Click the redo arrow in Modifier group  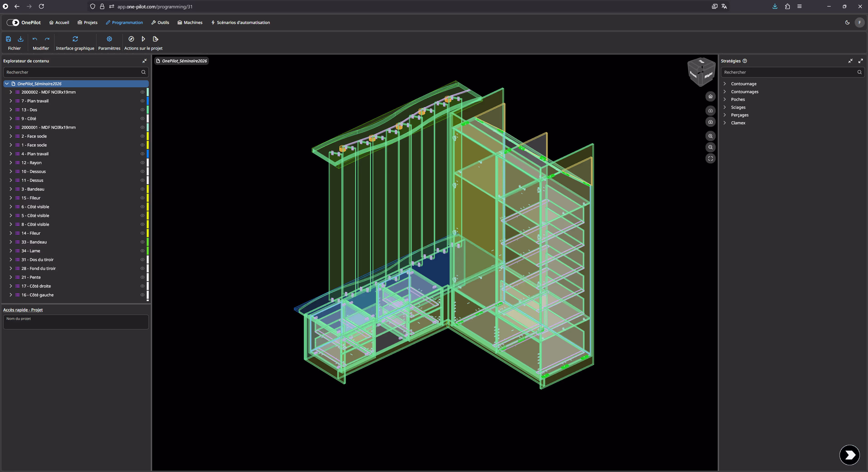(x=47, y=39)
